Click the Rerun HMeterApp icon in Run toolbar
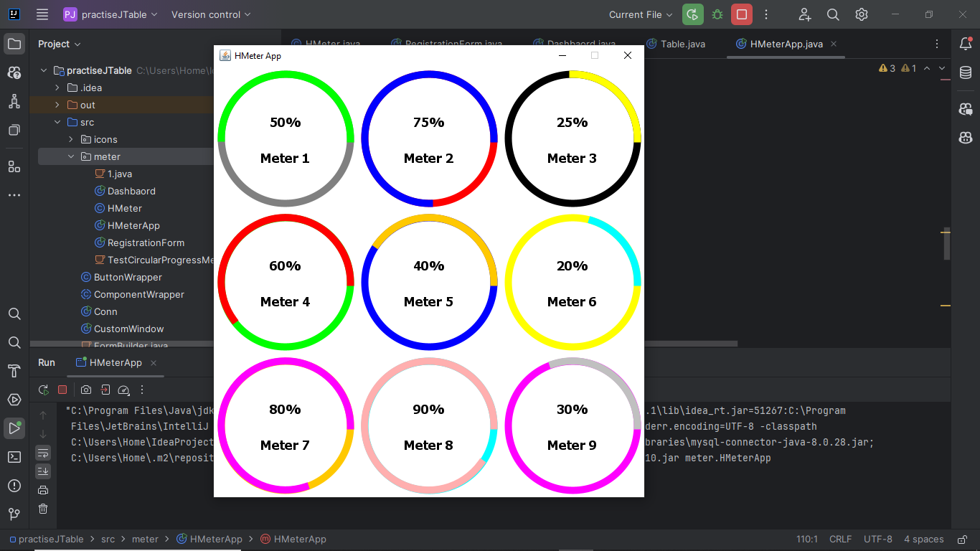The width and height of the screenshot is (980, 551). tap(44, 390)
